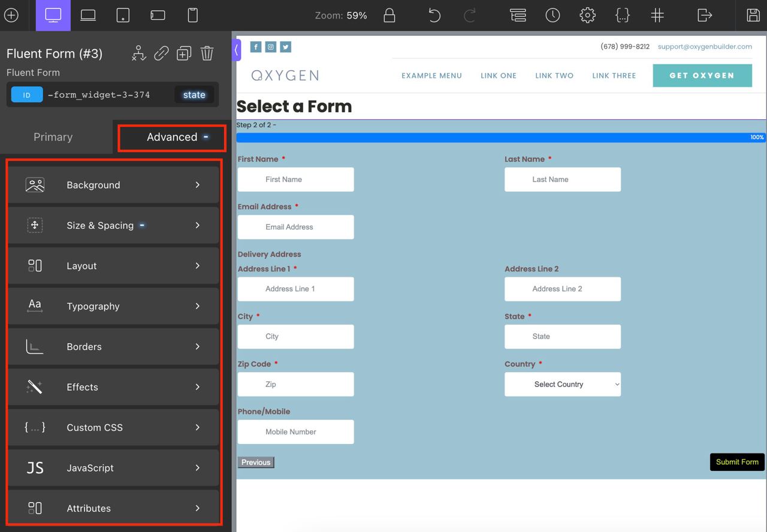Duplicate the Fluent Form element
This screenshot has width=767, height=532.
183,53
